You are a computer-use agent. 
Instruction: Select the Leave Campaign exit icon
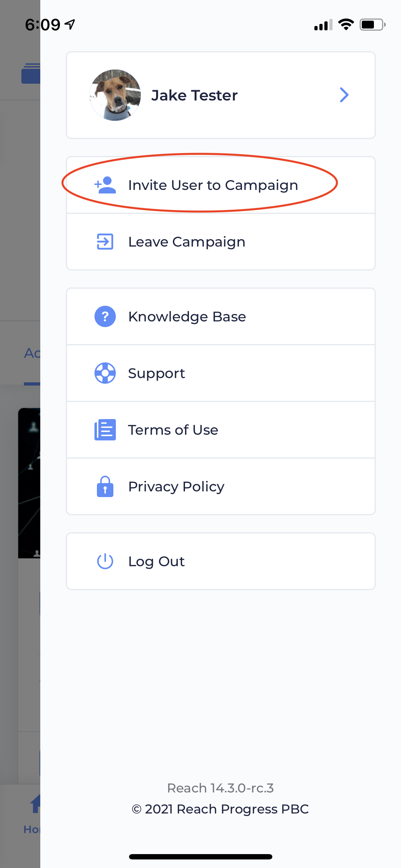coord(105,242)
